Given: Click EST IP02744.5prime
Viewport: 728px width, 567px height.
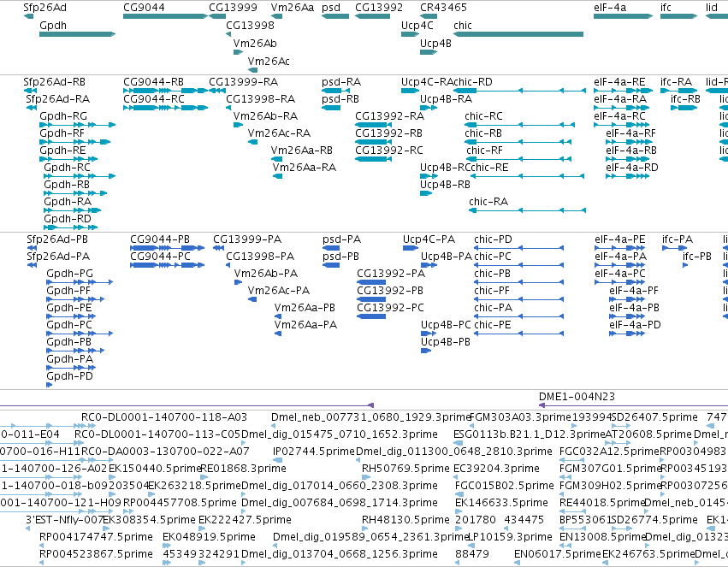Looking at the screenshot, I should coord(277,460).
